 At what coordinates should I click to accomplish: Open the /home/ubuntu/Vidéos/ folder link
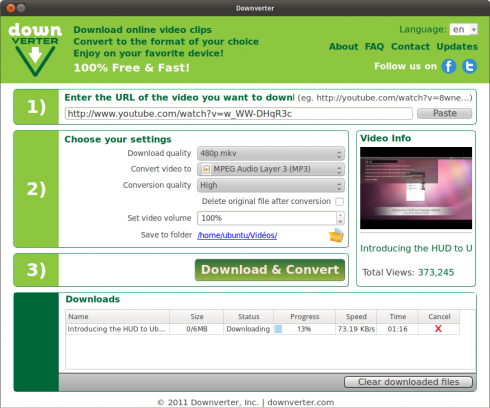click(x=237, y=235)
